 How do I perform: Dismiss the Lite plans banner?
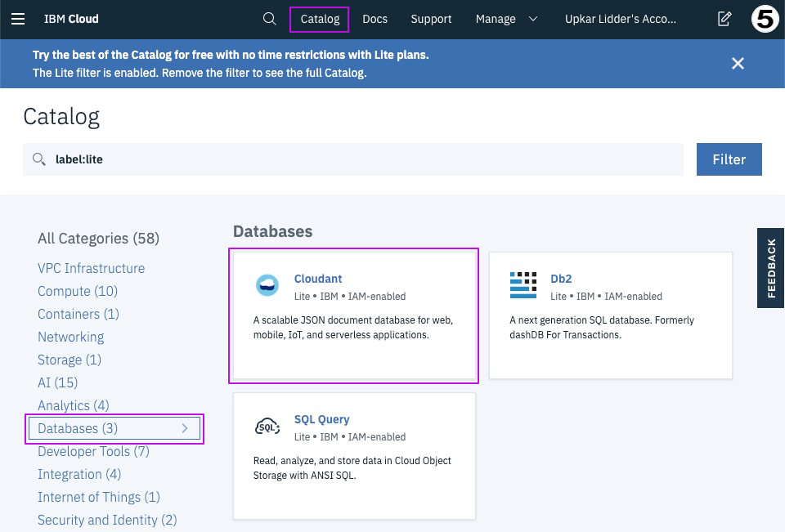(738, 64)
